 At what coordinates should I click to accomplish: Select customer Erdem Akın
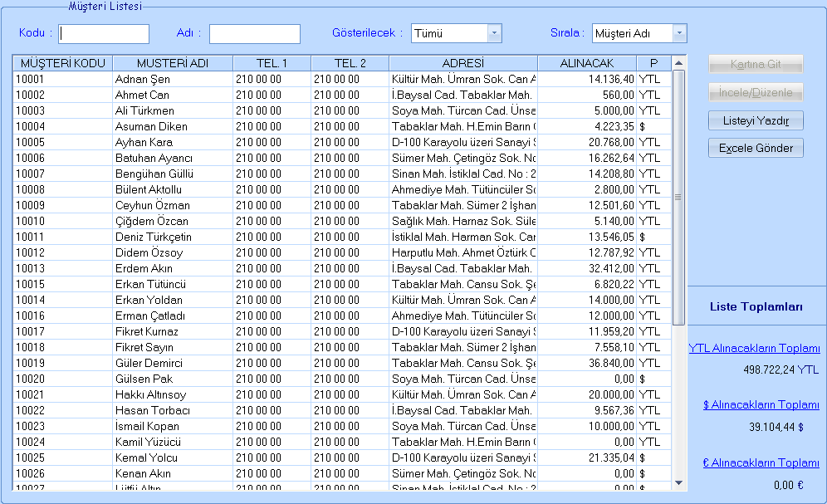tap(144, 268)
